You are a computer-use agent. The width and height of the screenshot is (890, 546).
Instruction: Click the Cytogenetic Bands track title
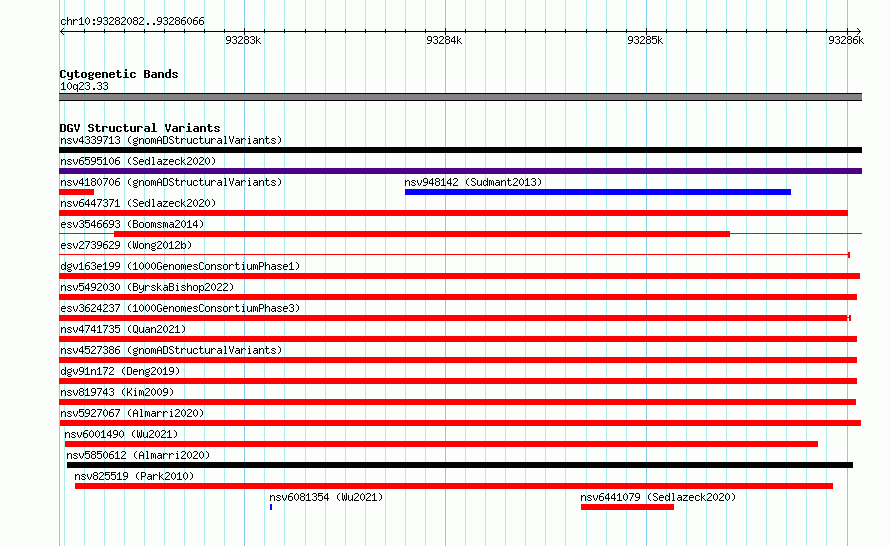pyautogui.click(x=119, y=74)
